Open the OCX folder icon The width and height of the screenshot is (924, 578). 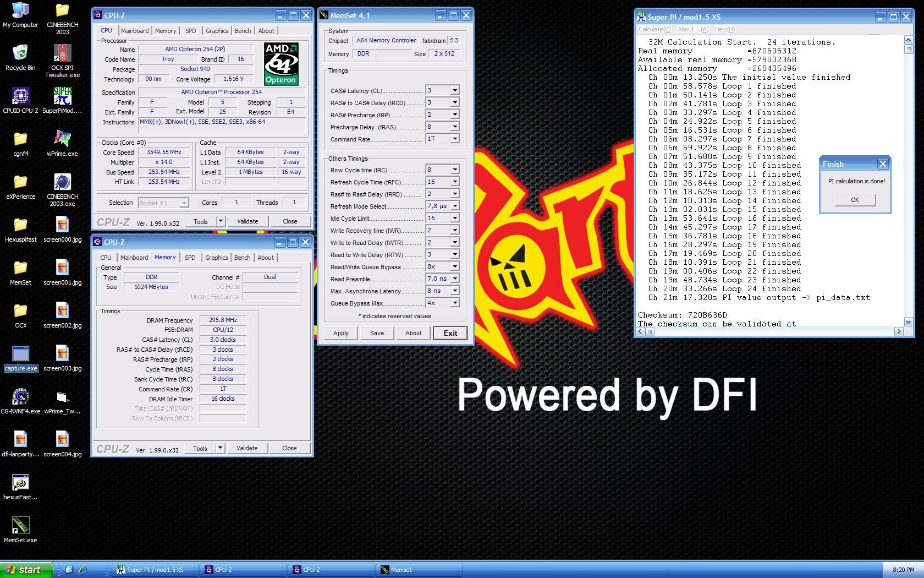(20, 315)
